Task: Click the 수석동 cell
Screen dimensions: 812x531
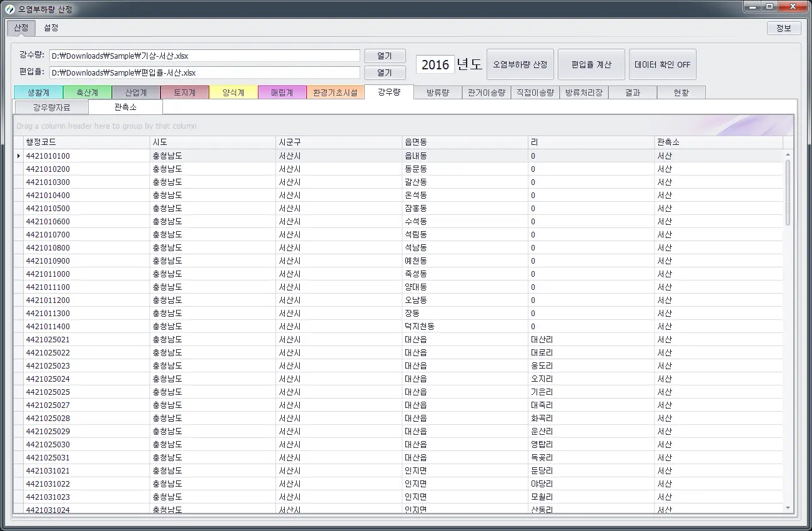Action: pyautogui.click(x=465, y=221)
